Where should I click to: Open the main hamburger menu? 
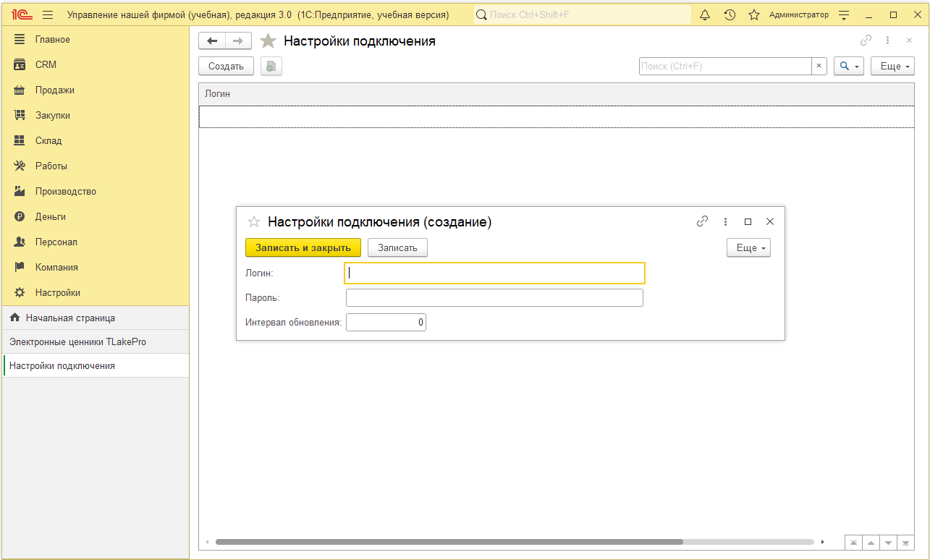48,14
